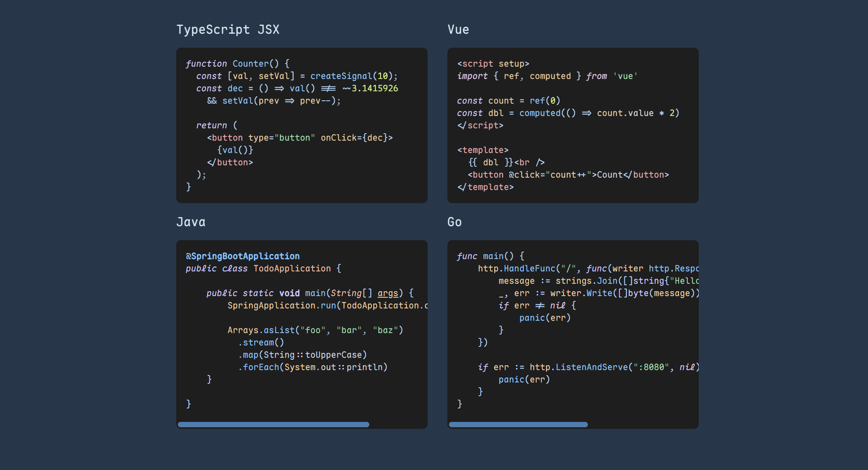Click the Java code block horizontal scrollbar
The image size is (868, 470).
click(x=273, y=424)
